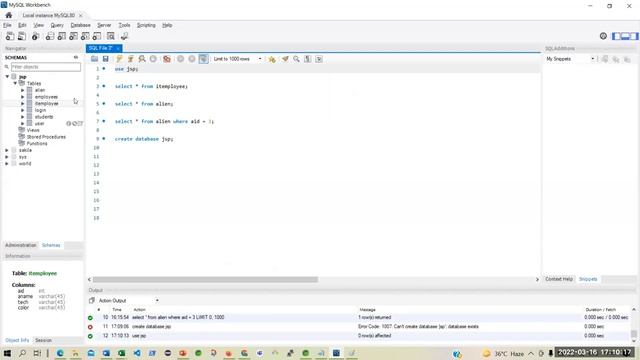Click the output panel vertical scrollbar

coord(634,334)
